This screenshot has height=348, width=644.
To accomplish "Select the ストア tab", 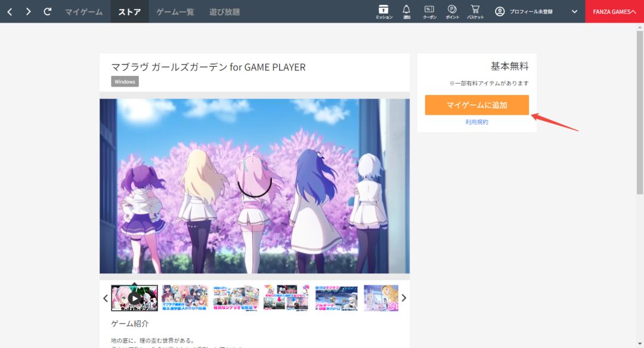I will pyautogui.click(x=129, y=11).
